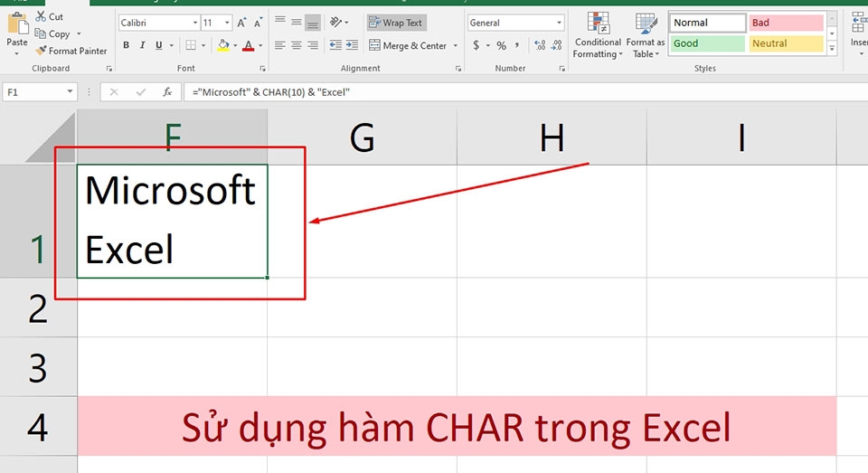
Task: Open Number format dialog launcher
Action: [561, 69]
